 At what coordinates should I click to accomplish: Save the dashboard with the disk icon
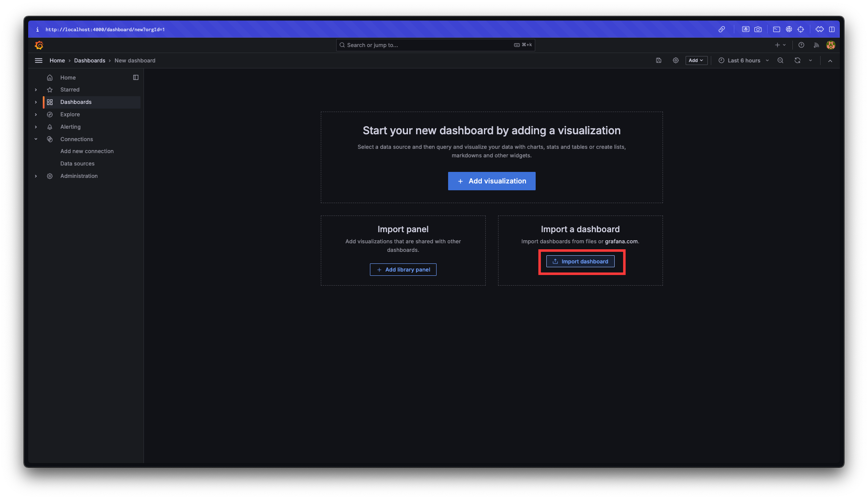click(659, 60)
